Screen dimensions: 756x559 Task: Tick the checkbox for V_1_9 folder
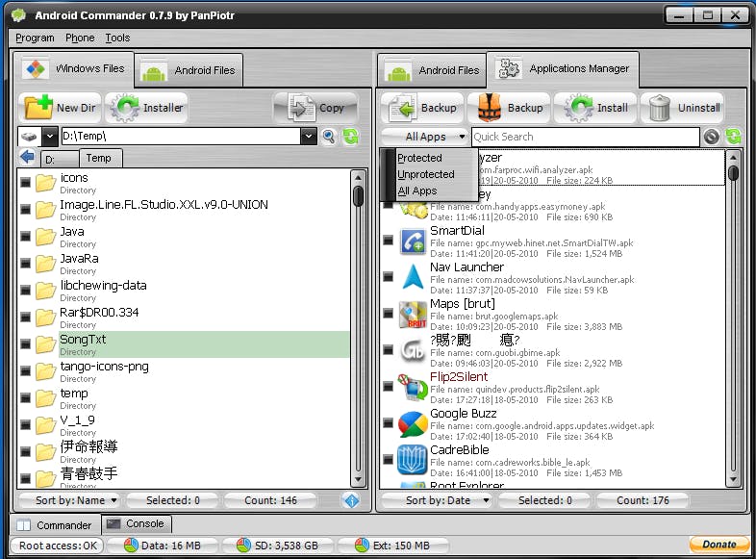click(26, 424)
